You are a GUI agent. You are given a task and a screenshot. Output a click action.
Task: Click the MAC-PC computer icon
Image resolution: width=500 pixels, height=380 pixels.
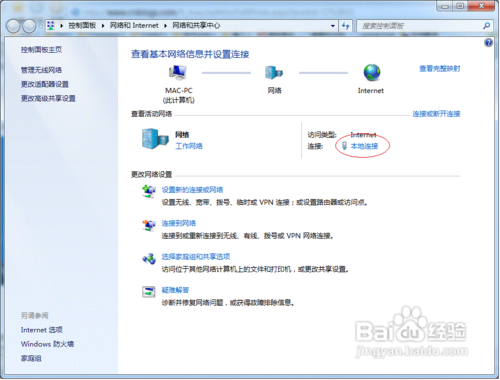click(x=178, y=72)
